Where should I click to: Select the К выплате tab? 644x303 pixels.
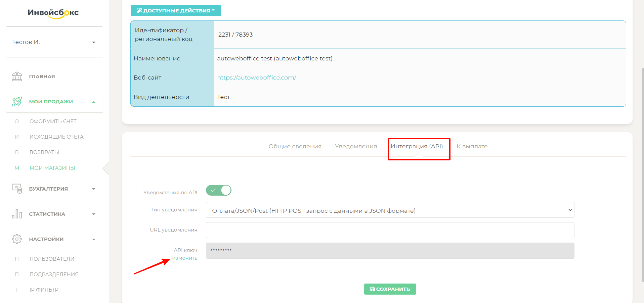472,146
